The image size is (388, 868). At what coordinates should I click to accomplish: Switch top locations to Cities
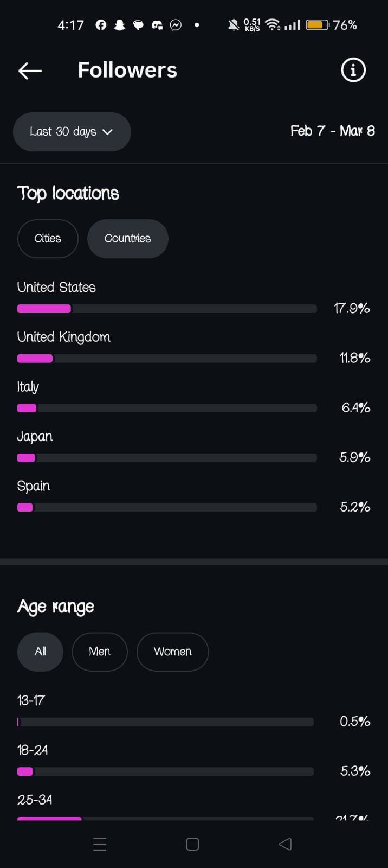(48, 239)
